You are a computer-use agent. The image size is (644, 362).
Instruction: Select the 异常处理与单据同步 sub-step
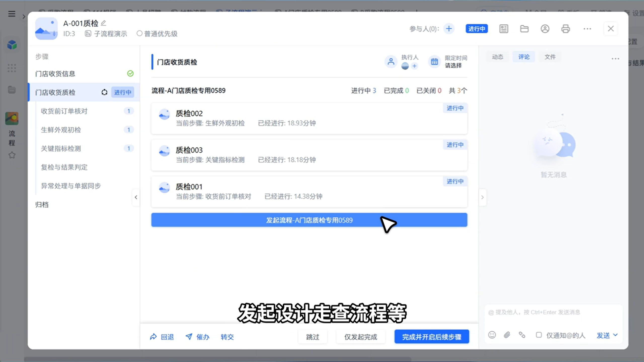87,186
